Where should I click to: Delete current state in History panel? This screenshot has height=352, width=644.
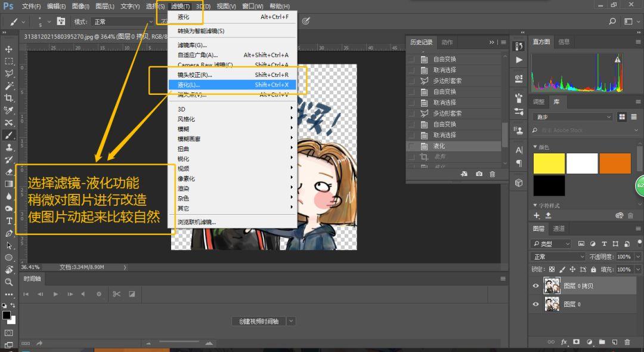click(x=493, y=174)
